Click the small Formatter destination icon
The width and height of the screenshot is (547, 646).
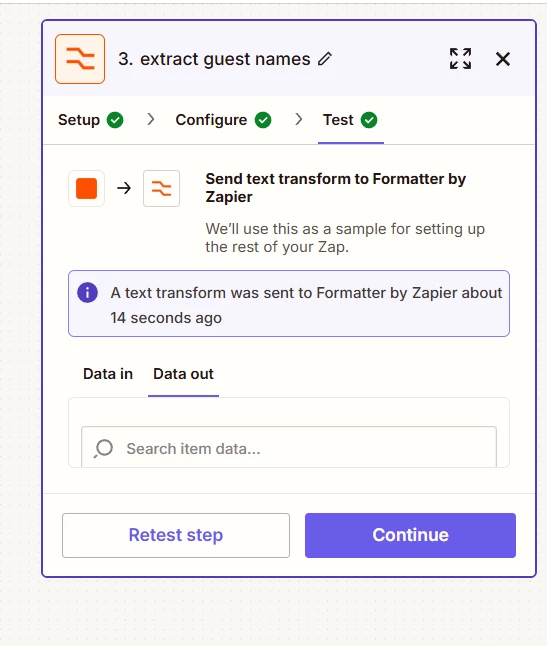click(x=161, y=189)
